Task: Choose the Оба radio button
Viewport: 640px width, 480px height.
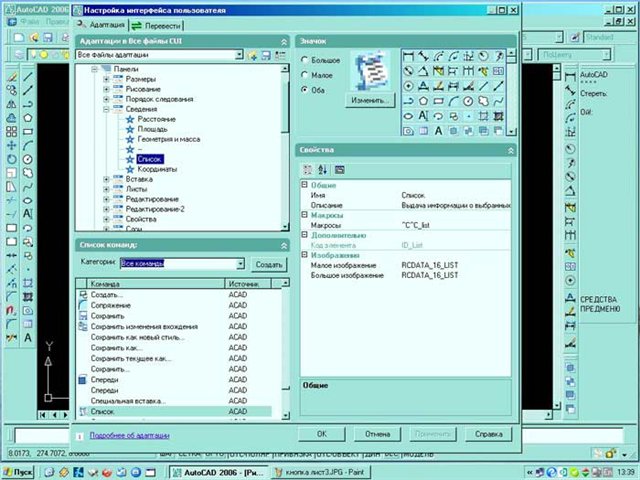Action: point(305,90)
